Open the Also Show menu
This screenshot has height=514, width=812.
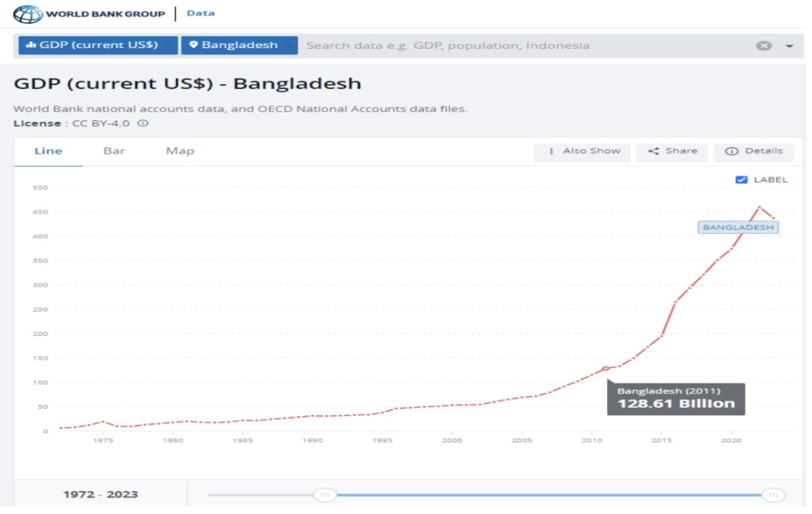(x=583, y=151)
